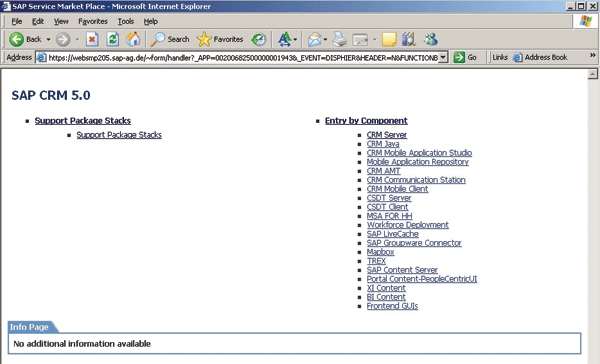Go to the Home page icon
This screenshot has height=364, width=600.
click(133, 39)
